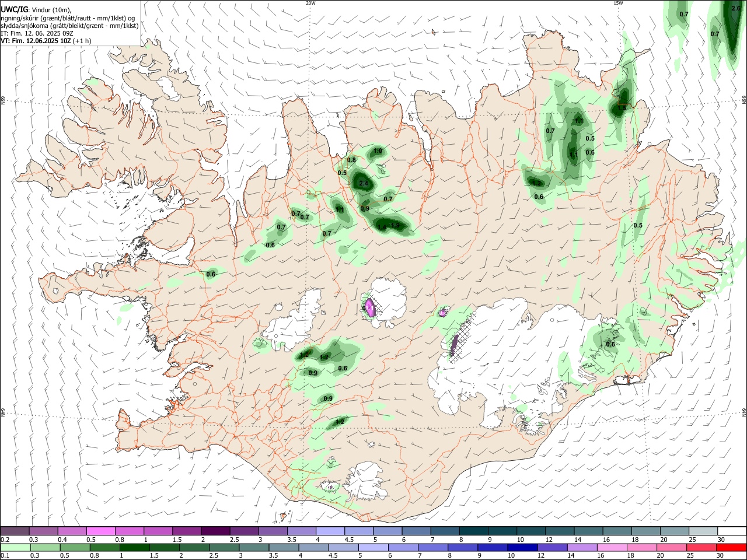The width and height of the screenshot is (747, 560).
Task: Click the UWC/IG Vindur (10m) title text
Action: tap(36, 10)
